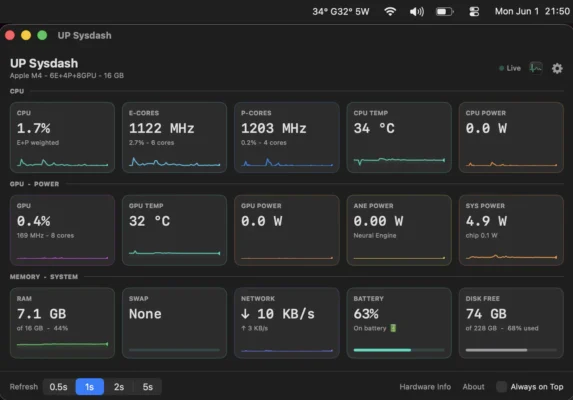Click the 'Neural Engine' caption
The width and height of the screenshot is (573, 400).
tap(375, 236)
